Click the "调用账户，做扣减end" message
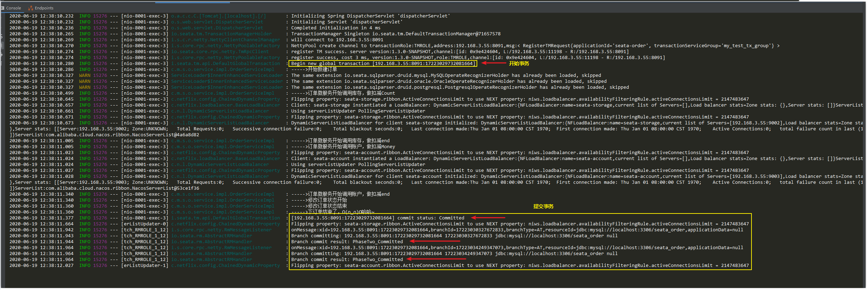868x290 pixels. 341,194
